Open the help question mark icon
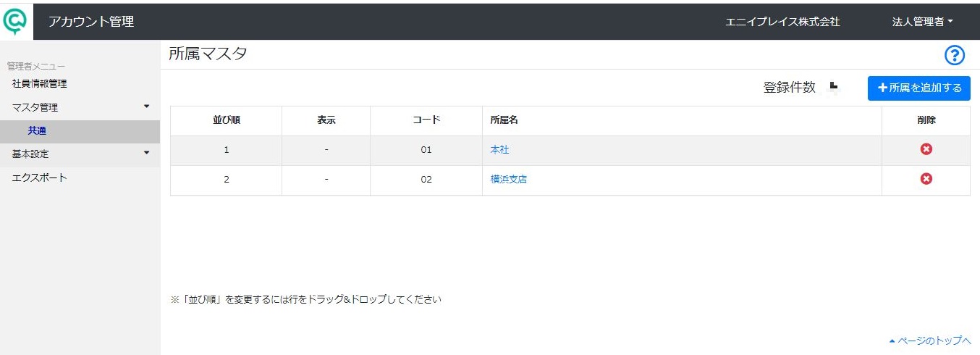The width and height of the screenshot is (980, 355). (955, 55)
